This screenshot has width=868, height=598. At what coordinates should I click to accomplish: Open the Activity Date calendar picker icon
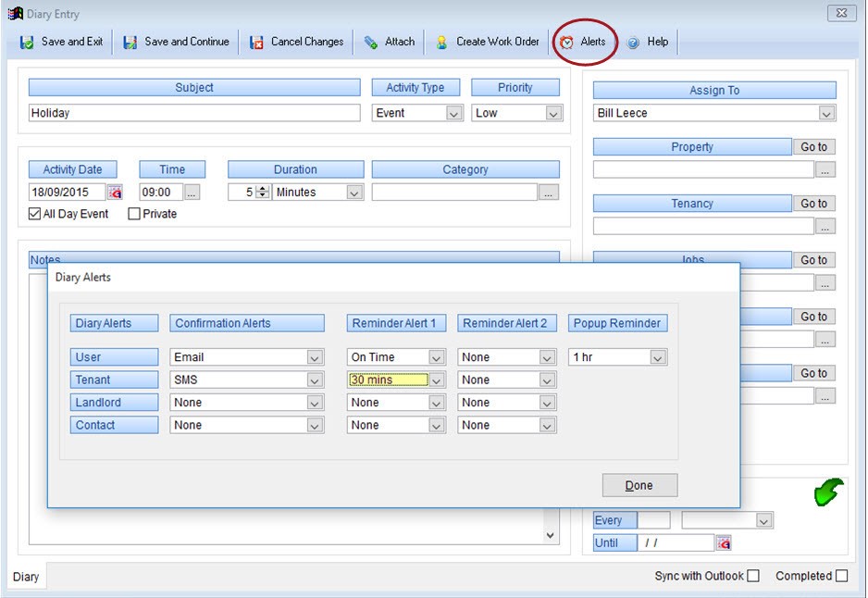[x=115, y=193]
